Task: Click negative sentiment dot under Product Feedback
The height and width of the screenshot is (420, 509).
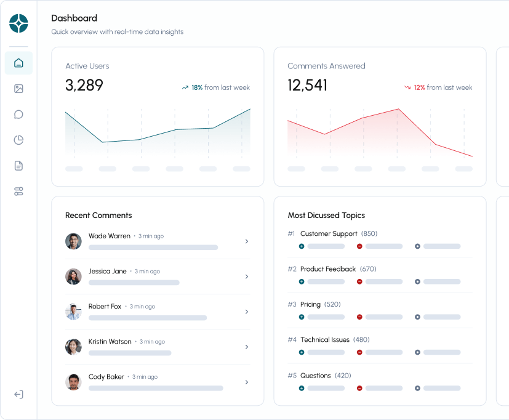Action: click(359, 281)
